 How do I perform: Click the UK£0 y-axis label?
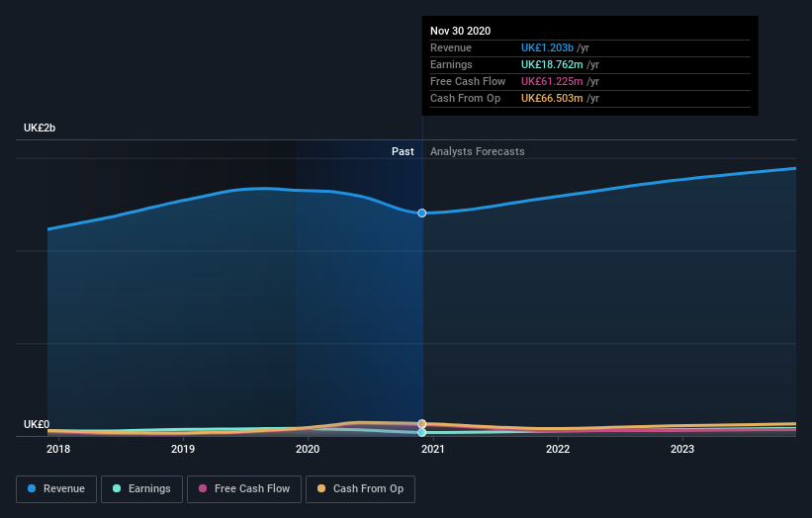coord(37,424)
